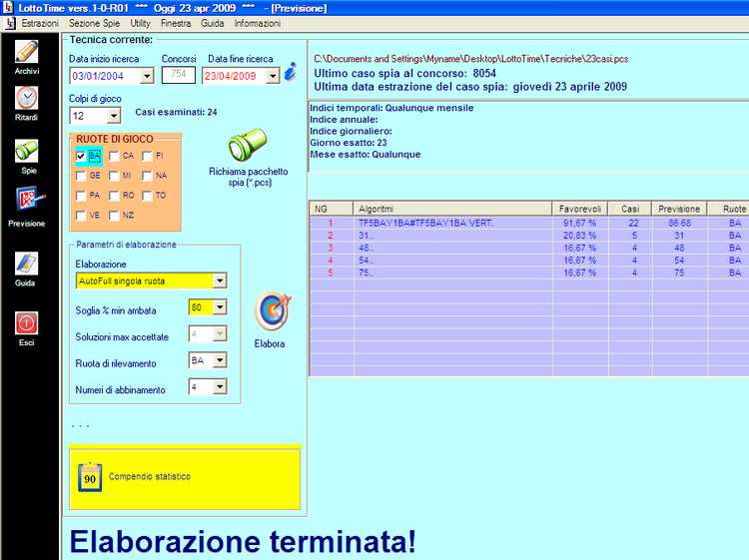Click the 20,83 % favorevoli cell

(x=580, y=236)
